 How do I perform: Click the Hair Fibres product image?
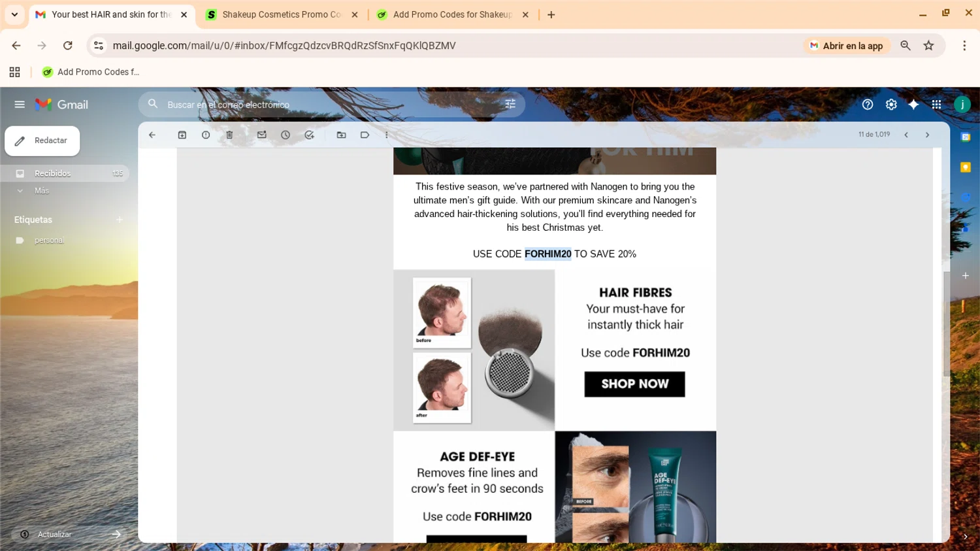(x=474, y=350)
